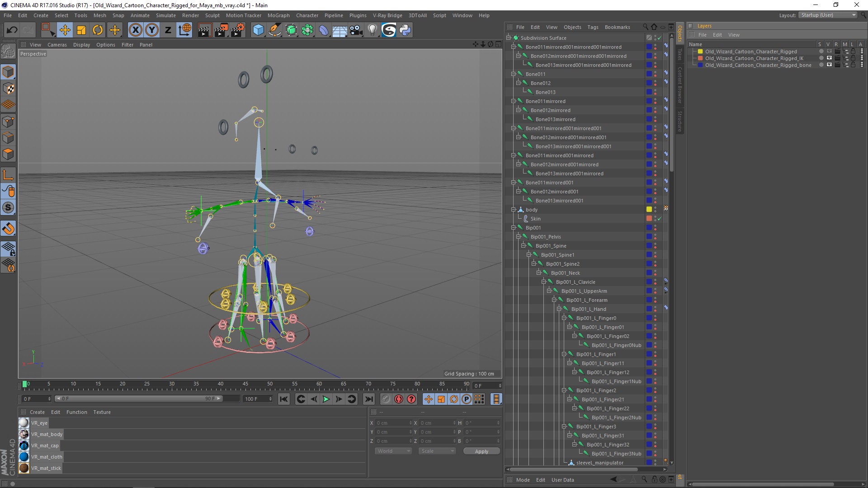The width and height of the screenshot is (868, 488).
Task: Click timeline frame range slider bar
Action: pyautogui.click(x=138, y=399)
